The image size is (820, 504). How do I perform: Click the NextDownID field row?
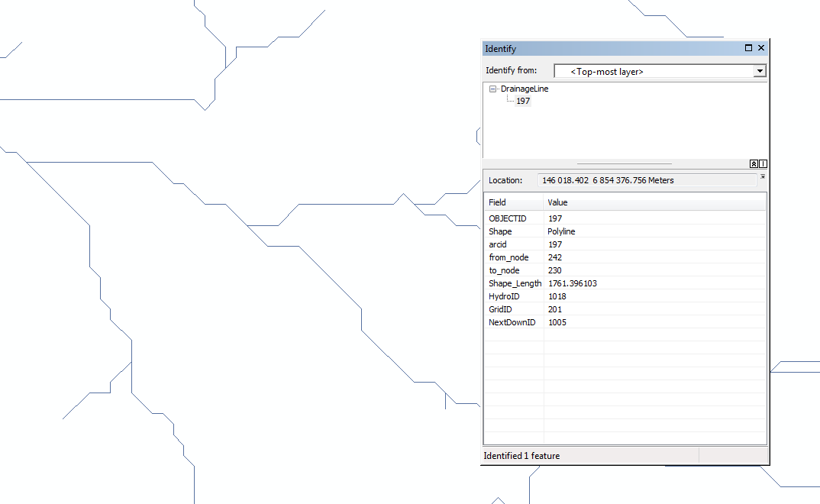tap(512, 322)
